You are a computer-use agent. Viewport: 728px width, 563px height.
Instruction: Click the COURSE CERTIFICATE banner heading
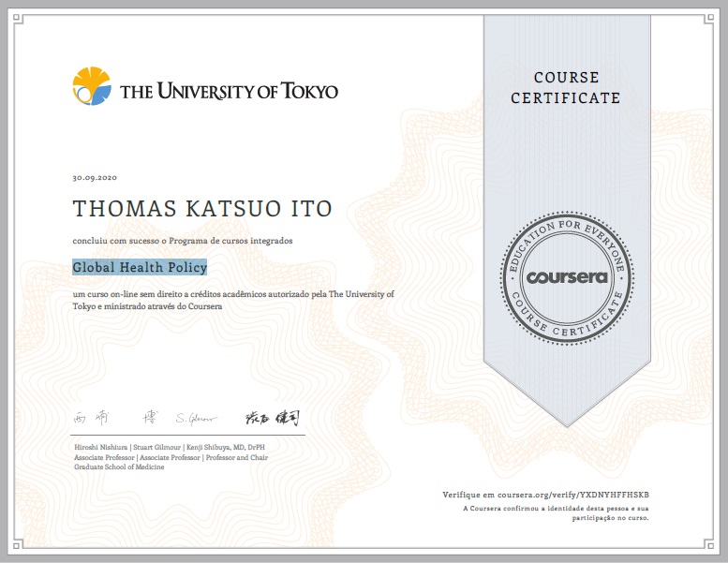(566, 87)
